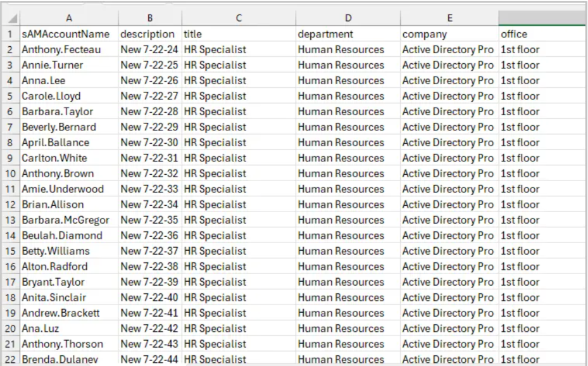Select row 20 header number
Viewport: 588px width, 366px height.
tap(10, 329)
